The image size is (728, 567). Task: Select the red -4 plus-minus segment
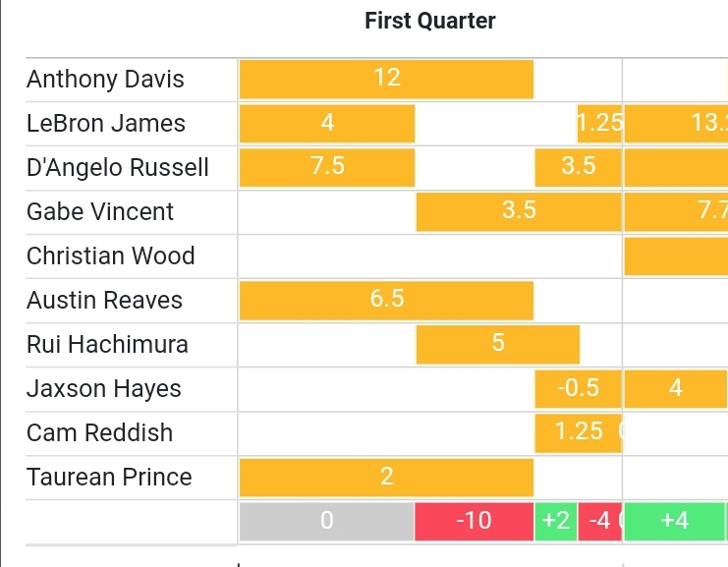coord(599,521)
